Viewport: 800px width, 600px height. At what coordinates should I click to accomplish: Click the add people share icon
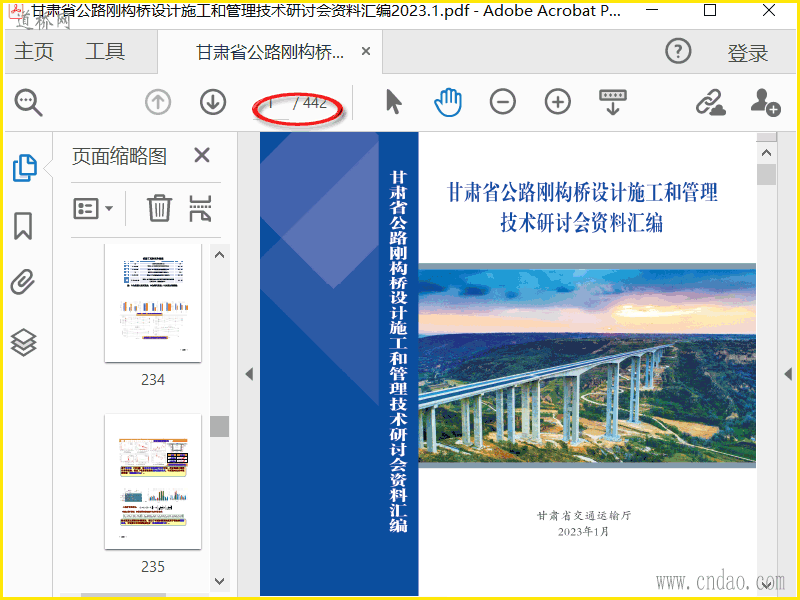tap(765, 102)
